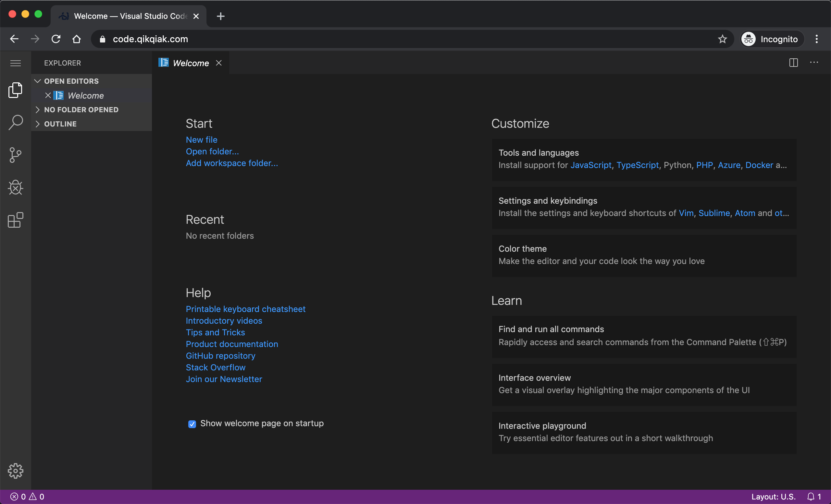Viewport: 831px width, 504px height.
Task: Open Interactive playground card
Action: (644, 433)
